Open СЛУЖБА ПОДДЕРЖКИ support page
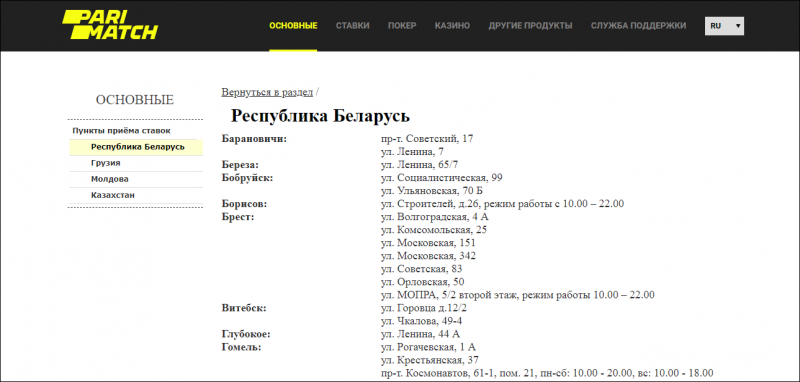This screenshot has height=382, width=800. click(x=638, y=26)
